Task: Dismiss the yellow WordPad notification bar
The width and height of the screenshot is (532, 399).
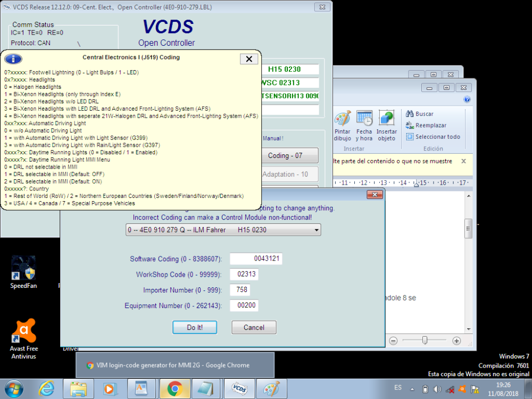Action: (463, 161)
